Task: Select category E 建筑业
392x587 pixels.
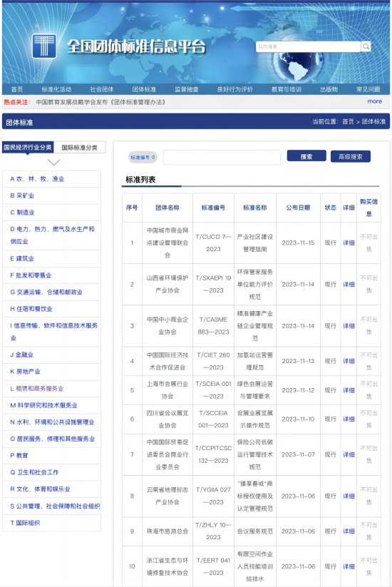Action: point(22,258)
